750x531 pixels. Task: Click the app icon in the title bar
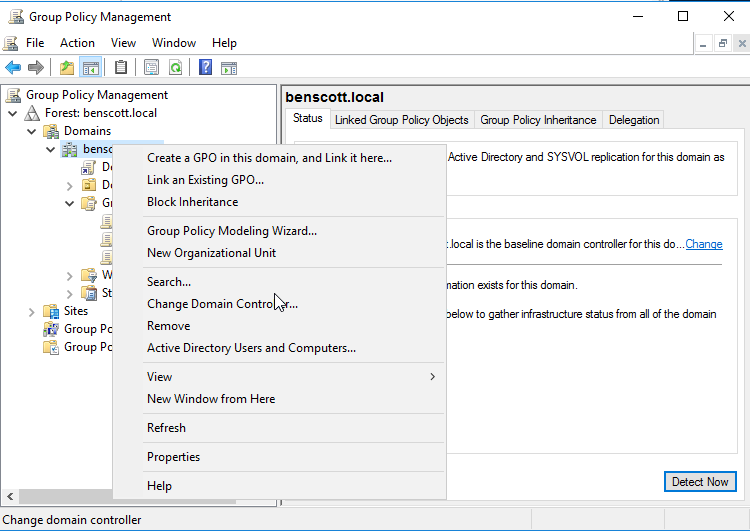(16, 17)
